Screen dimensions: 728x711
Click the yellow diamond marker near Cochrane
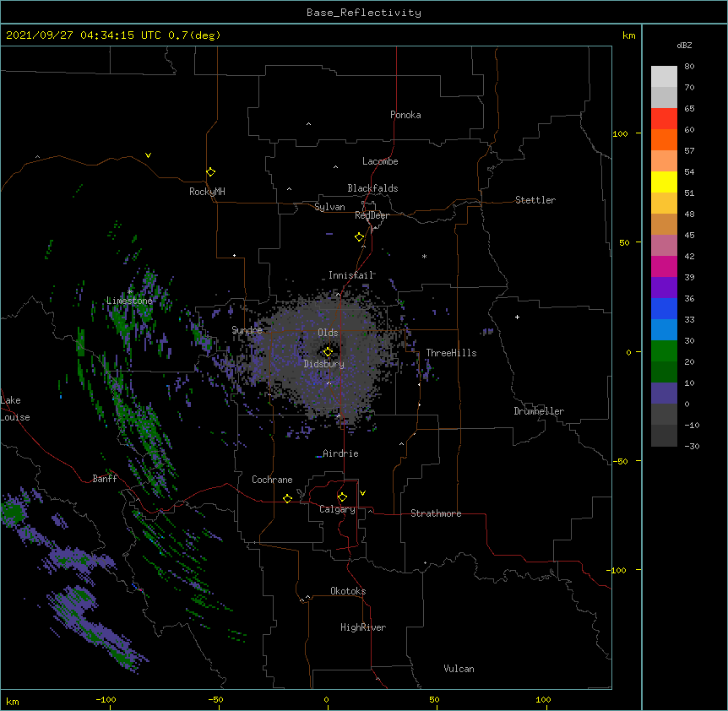287,498
